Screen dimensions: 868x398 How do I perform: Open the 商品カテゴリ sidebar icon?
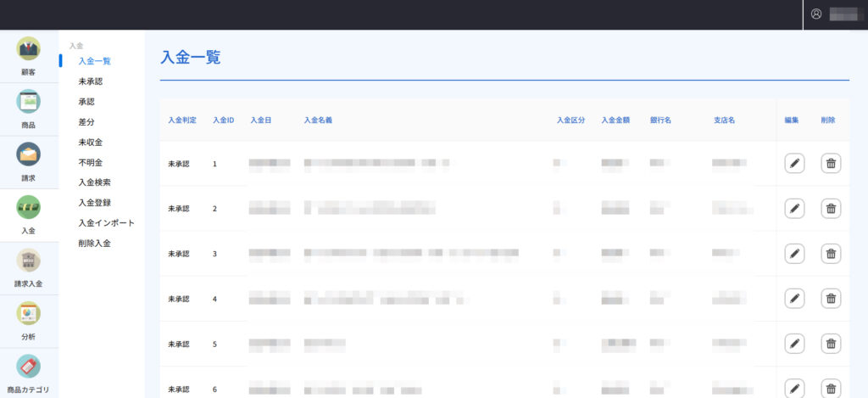29,367
